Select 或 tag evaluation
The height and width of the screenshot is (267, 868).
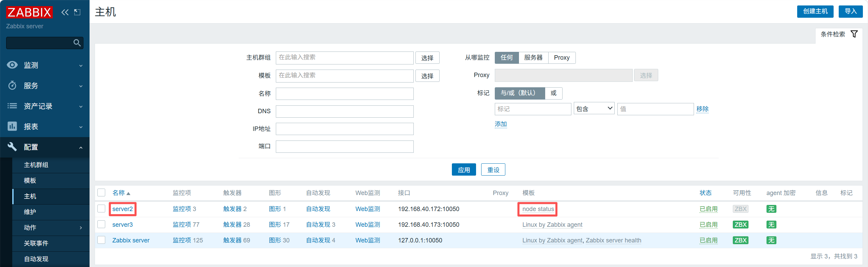click(554, 93)
